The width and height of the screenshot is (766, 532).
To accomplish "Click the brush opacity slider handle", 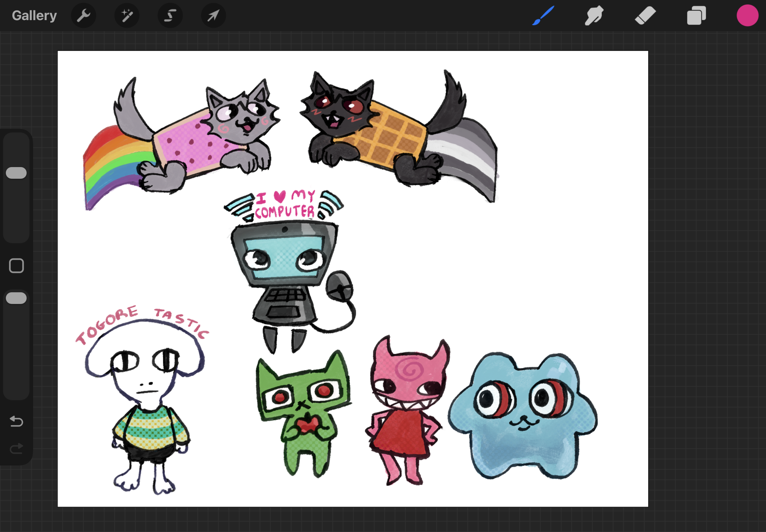I will [x=16, y=298].
